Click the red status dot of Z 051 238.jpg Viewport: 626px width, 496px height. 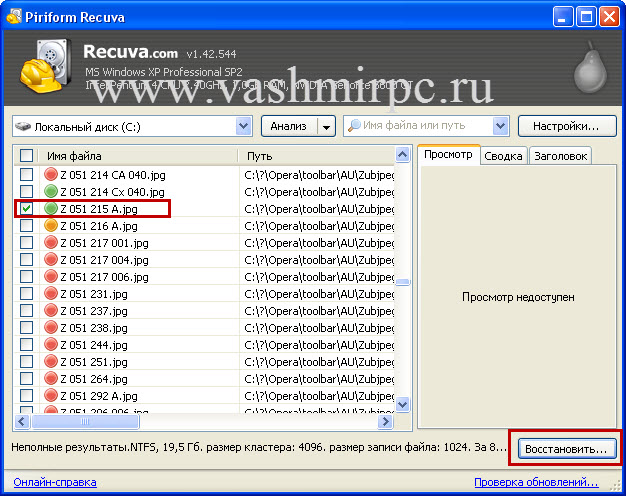pos(51,327)
